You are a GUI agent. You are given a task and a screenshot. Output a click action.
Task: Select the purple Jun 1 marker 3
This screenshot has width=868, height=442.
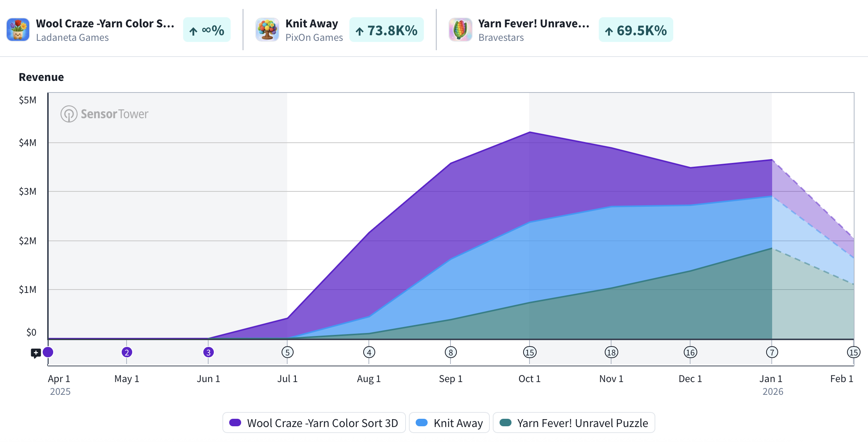coord(209,352)
